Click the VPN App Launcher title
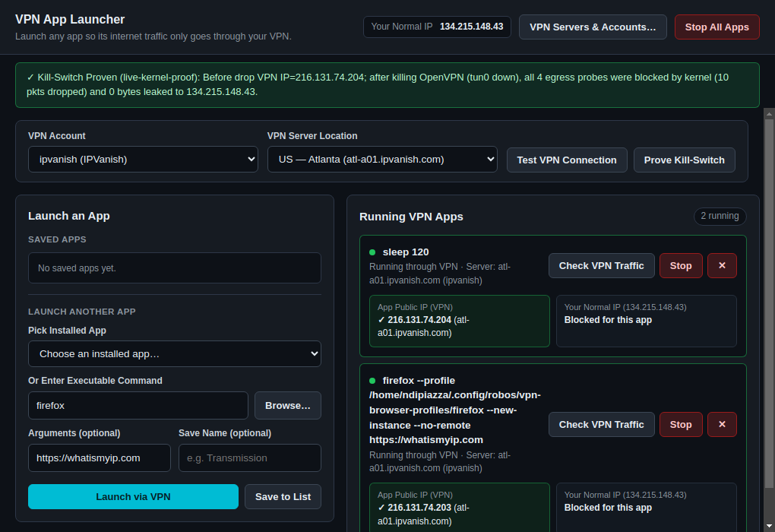This screenshot has width=775, height=532. [70, 19]
